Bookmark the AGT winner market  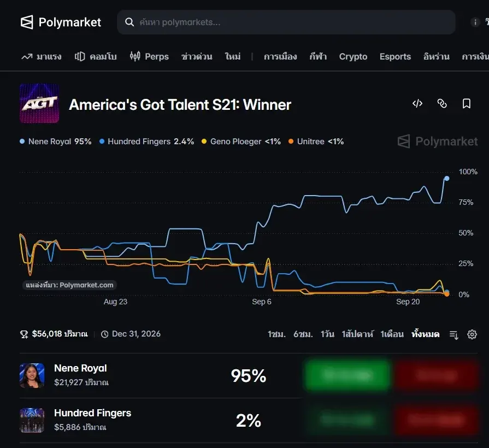[x=466, y=103]
